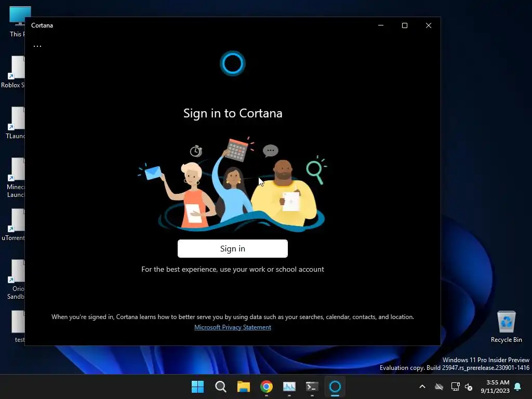The height and width of the screenshot is (399, 532).
Task: Click the Cortana ring logo
Action: [x=232, y=63]
